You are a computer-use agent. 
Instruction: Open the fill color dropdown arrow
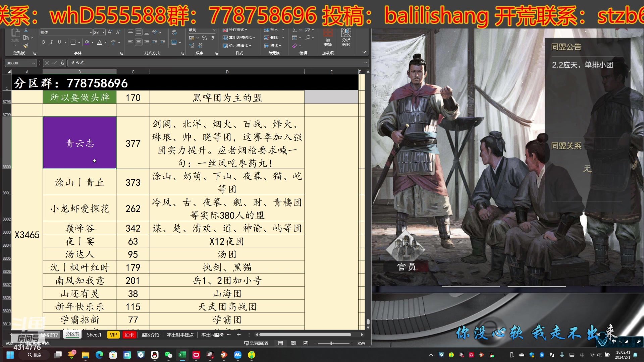[x=93, y=42]
